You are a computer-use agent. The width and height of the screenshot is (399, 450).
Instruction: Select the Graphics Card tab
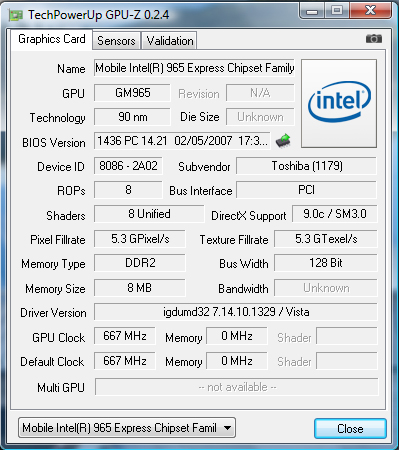click(52, 39)
